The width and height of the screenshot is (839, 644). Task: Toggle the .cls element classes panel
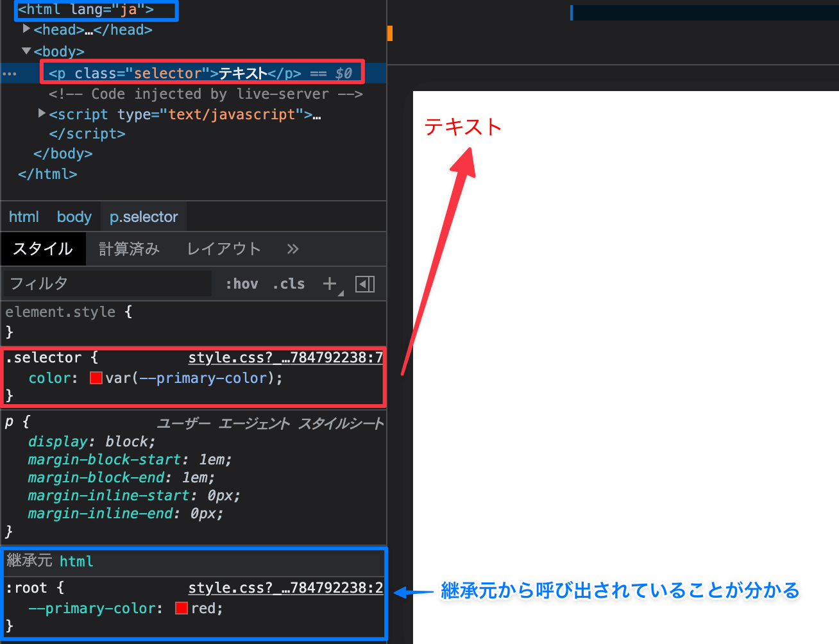coord(289,284)
